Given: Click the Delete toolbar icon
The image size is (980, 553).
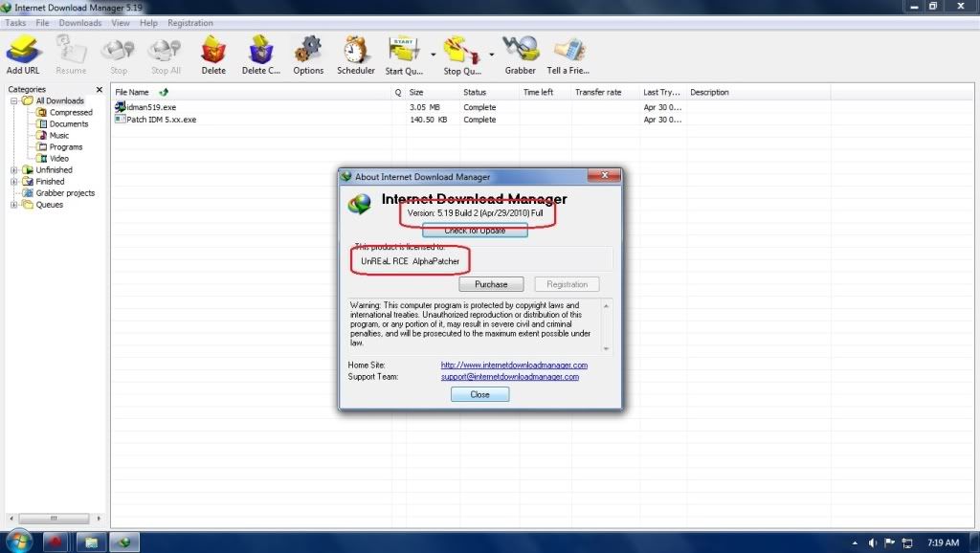Looking at the screenshot, I should [x=213, y=55].
